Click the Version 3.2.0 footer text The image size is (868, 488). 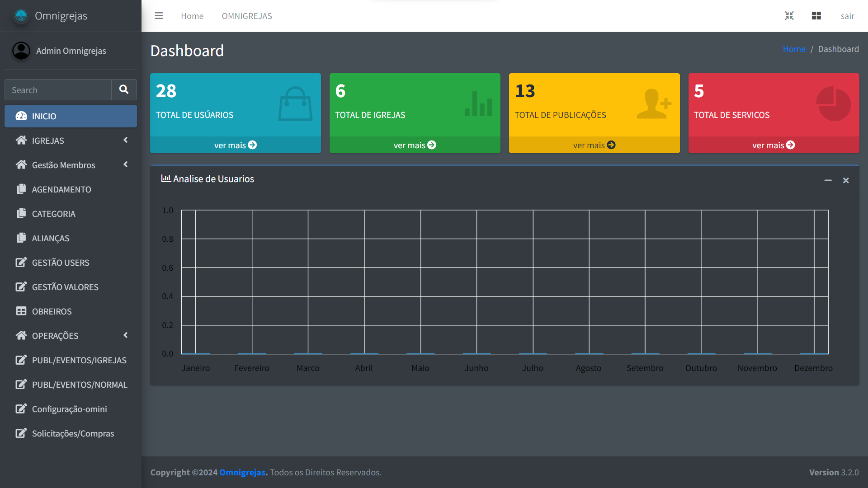(834, 472)
